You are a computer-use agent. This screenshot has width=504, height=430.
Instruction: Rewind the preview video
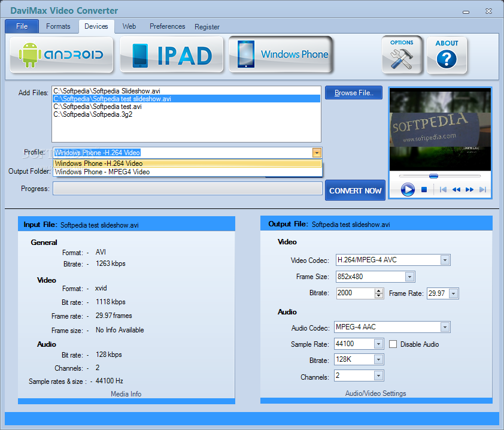[x=456, y=189]
